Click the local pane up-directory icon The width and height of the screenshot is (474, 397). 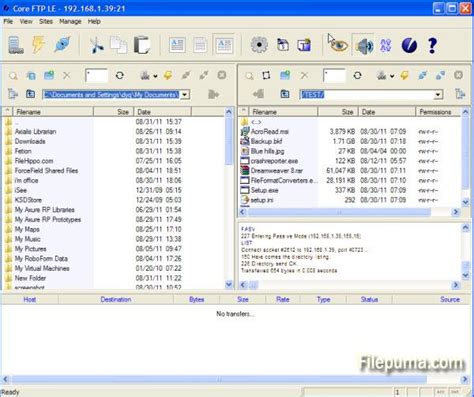tap(30, 94)
